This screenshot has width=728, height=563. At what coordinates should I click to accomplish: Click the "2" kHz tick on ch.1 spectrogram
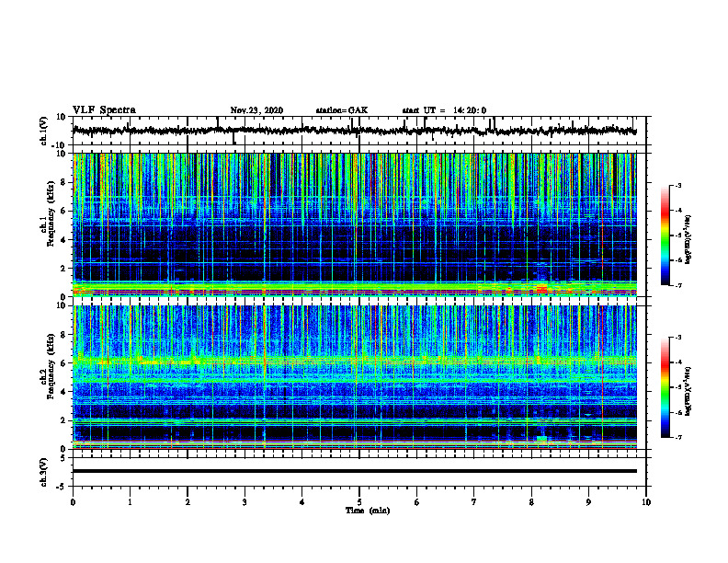tap(63, 269)
